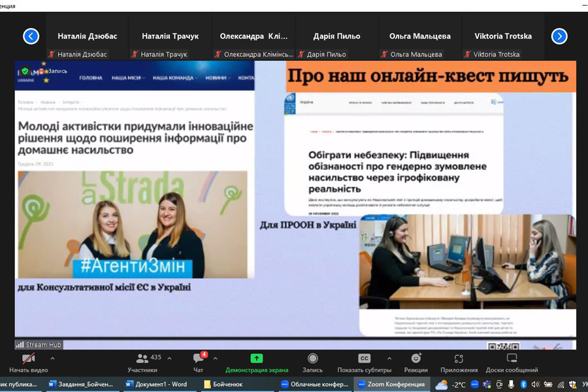Open Приложения apps panel
Screen dimensions: 588x392
(x=459, y=363)
